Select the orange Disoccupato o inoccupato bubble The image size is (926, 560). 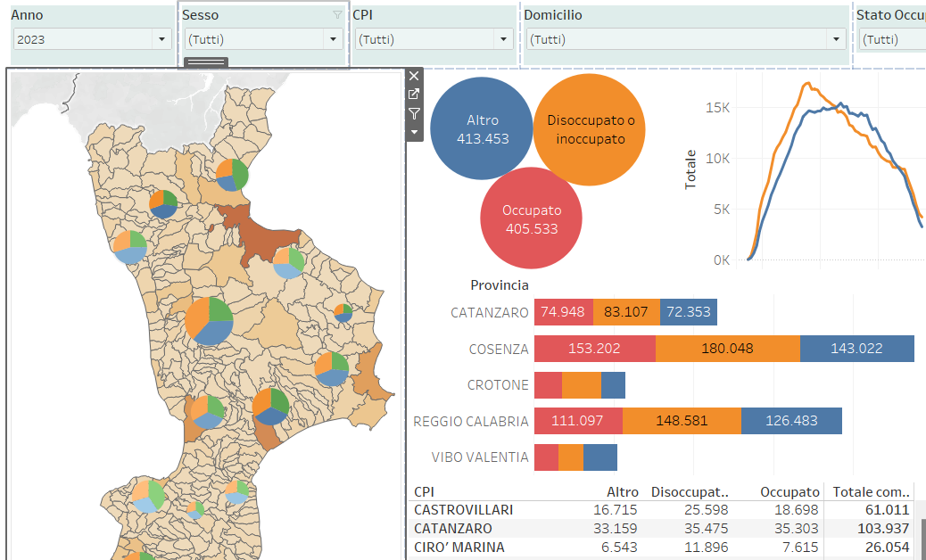click(590, 130)
